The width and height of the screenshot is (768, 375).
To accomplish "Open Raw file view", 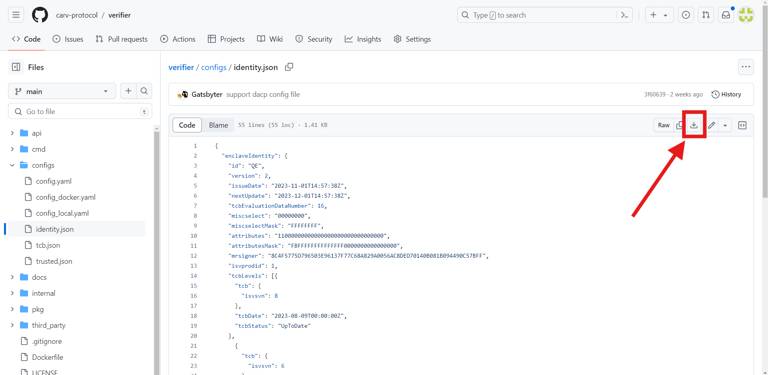I will tap(664, 125).
